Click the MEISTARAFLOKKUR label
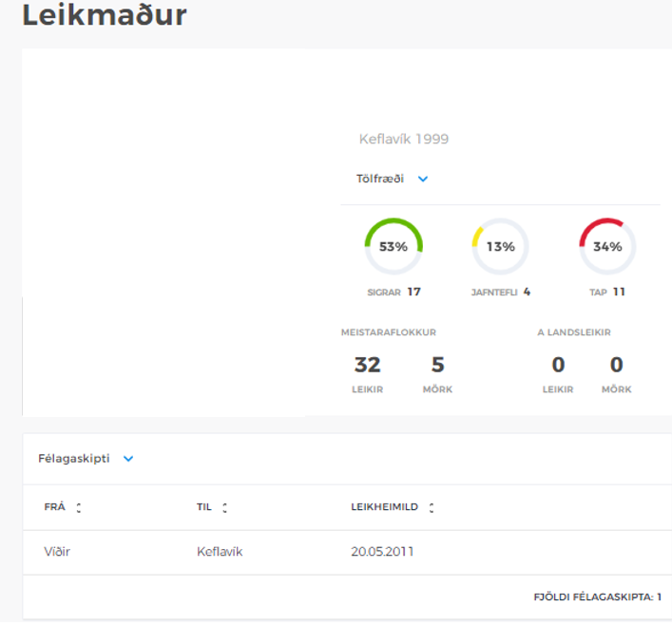Viewport: 672px width, 625px height. [389, 332]
